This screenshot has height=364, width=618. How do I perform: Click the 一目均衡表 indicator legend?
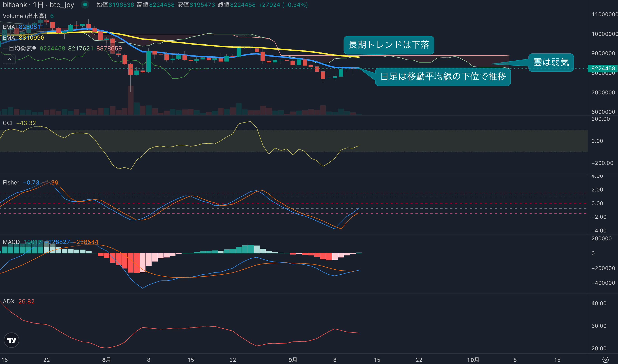[19, 48]
